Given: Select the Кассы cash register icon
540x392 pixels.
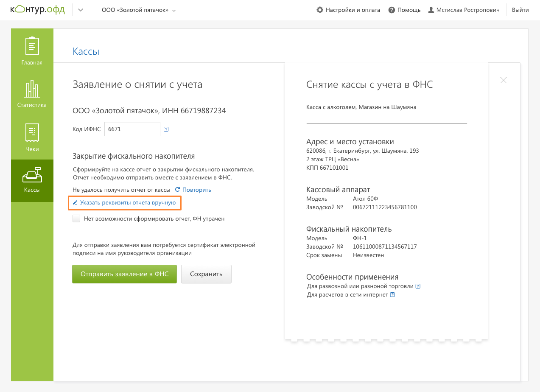Looking at the screenshot, I should coord(32,179).
